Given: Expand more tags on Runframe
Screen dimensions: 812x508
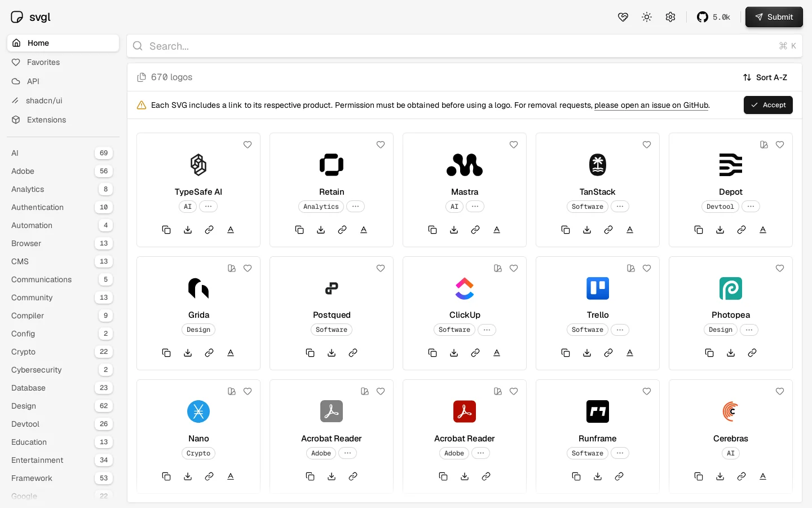Looking at the screenshot, I should [x=620, y=453].
